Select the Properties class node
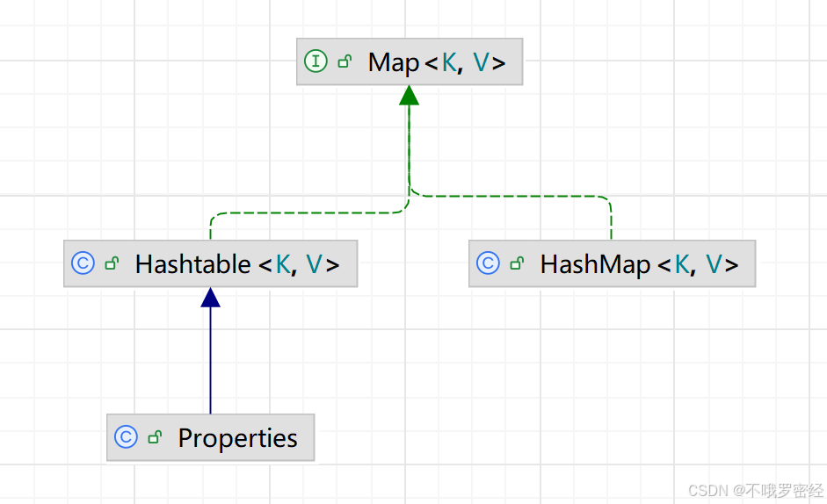This screenshot has height=504, width=827. point(210,437)
